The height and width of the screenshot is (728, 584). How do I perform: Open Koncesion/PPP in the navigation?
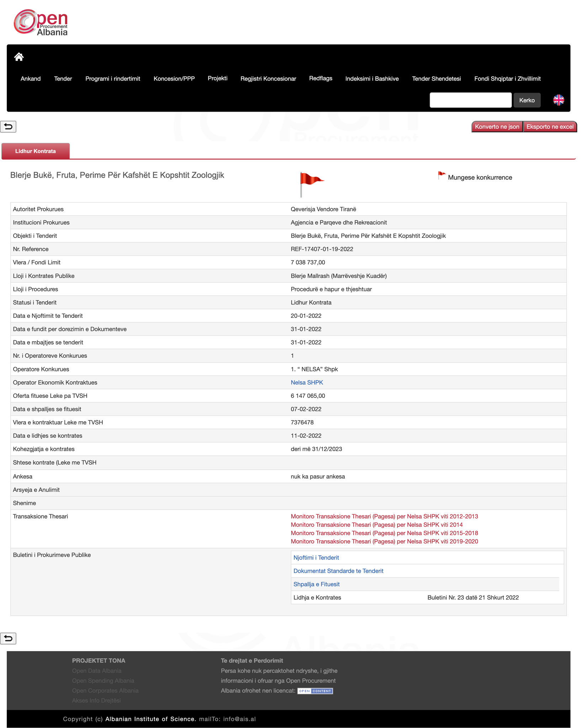(x=174, y=79)
